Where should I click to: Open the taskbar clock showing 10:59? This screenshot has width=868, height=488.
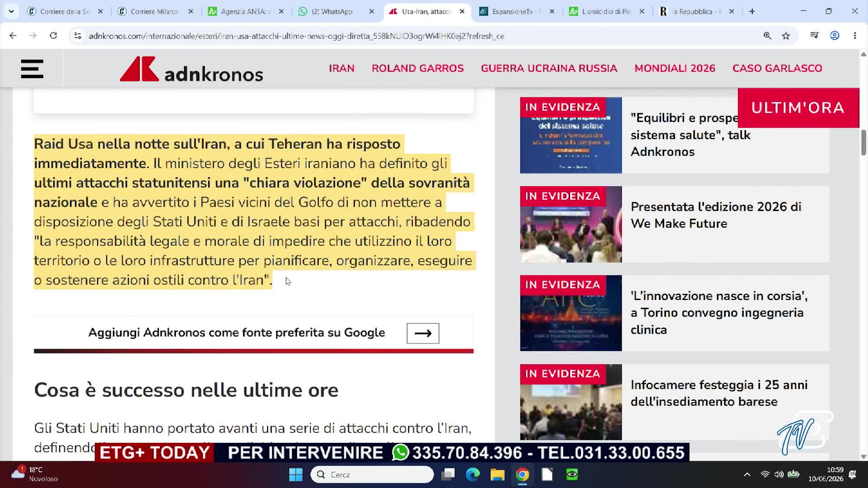pos(826,474)
